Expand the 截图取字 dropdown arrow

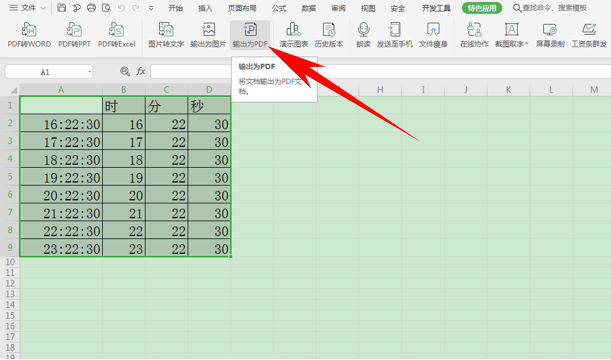(527, 44)
